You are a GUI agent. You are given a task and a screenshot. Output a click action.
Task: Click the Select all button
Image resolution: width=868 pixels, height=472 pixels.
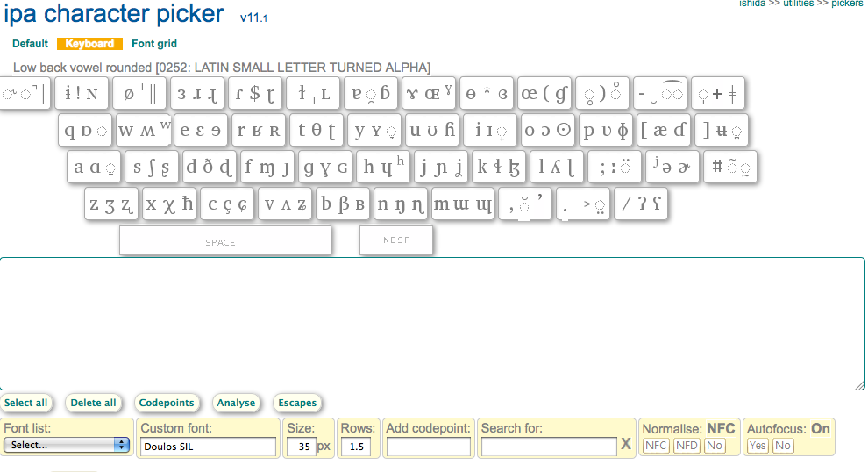tap(26, 403)
